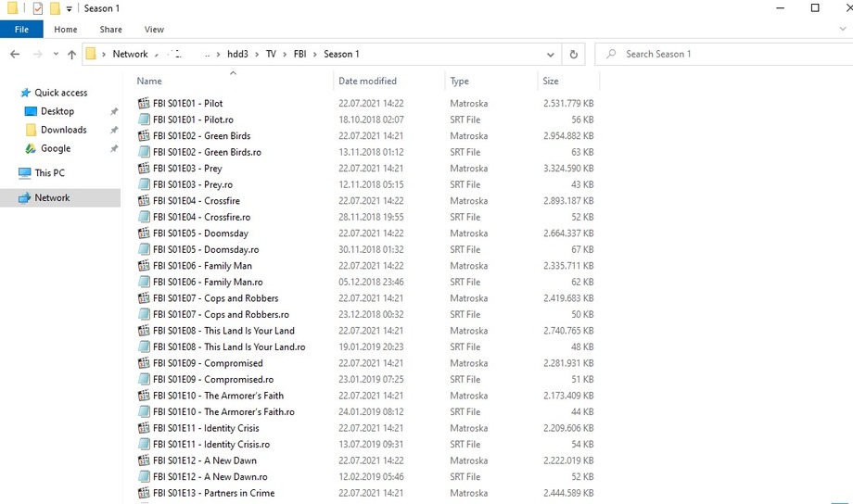The image size is (853, 504).
Task: Click video icon of FBI S01E03 - Prey
Action: point(144,168)
